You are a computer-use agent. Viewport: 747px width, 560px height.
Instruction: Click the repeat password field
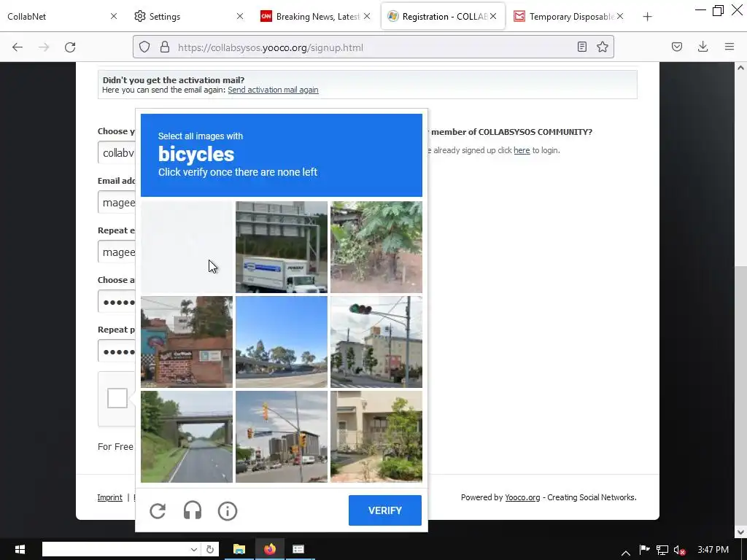[x=117, y=351]
